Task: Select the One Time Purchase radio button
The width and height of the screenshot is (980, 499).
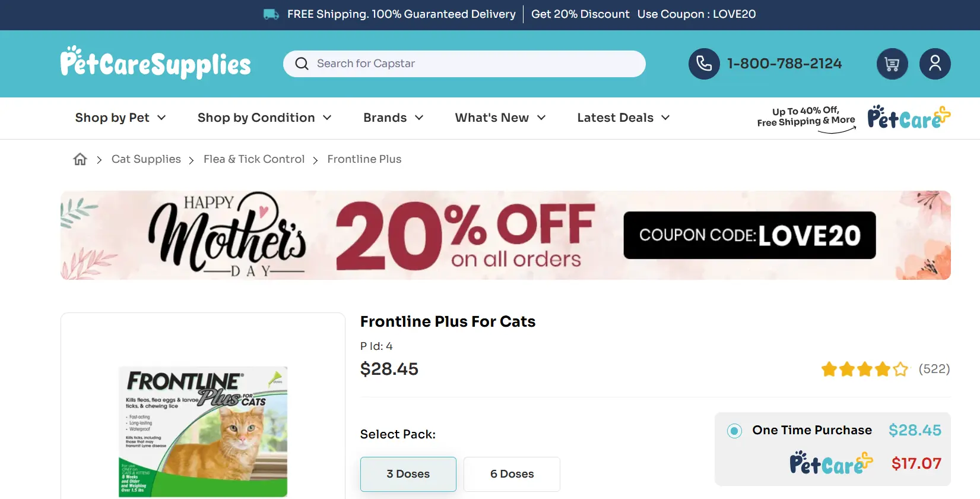Action: (x=734, y=430)
